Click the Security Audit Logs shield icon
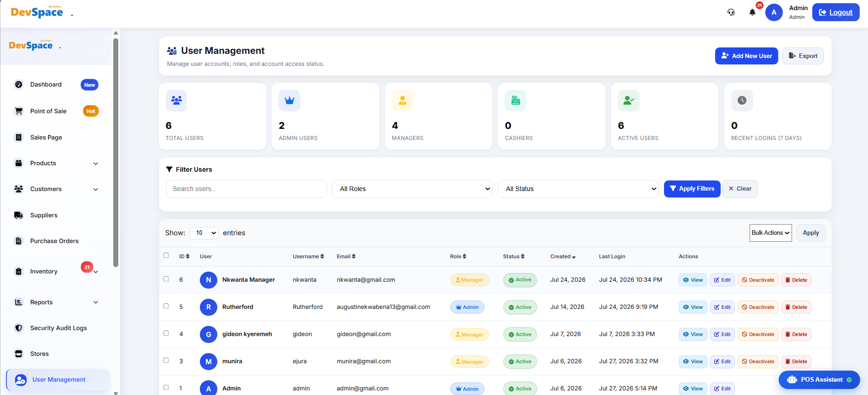The height and width of the screenshot is (395, 868). [x=19, y=328]
